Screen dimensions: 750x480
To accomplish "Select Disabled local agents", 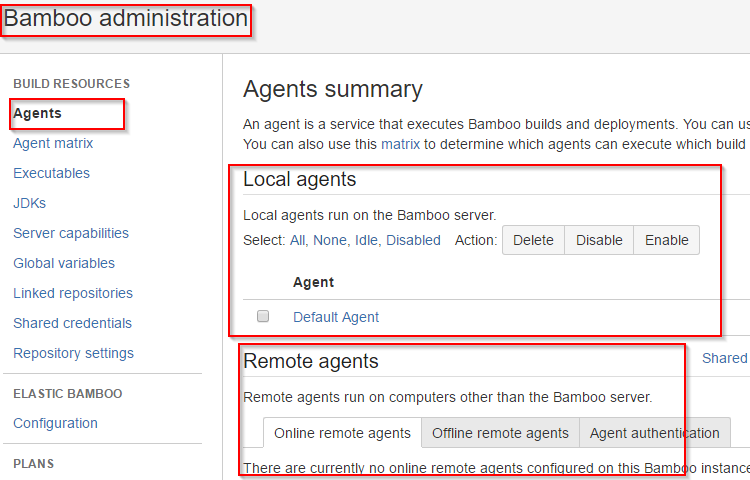I will click(413, 240).
